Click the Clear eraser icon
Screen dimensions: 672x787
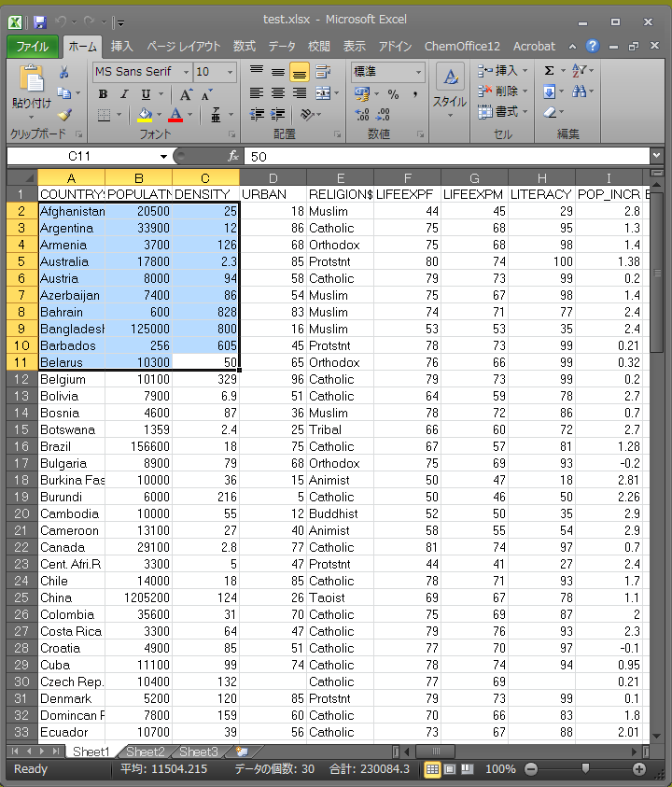coord(550,112)
